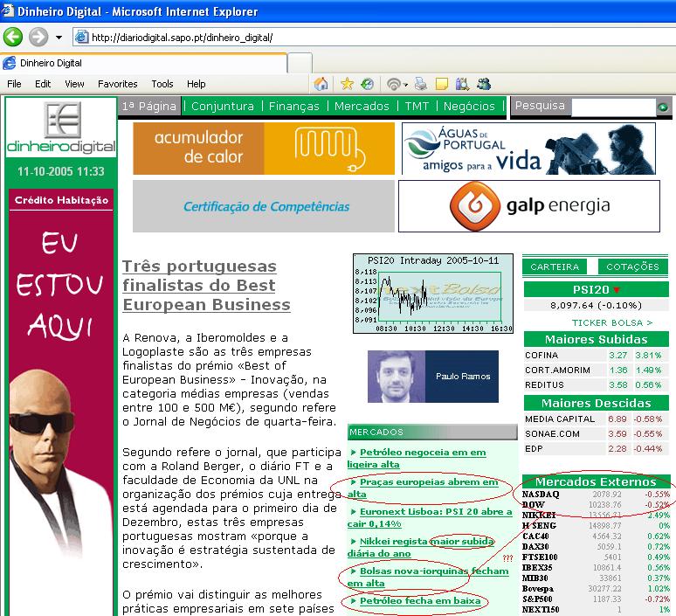Open a new blank tab
Screen dimensions: 676x616
pos(300,64)
